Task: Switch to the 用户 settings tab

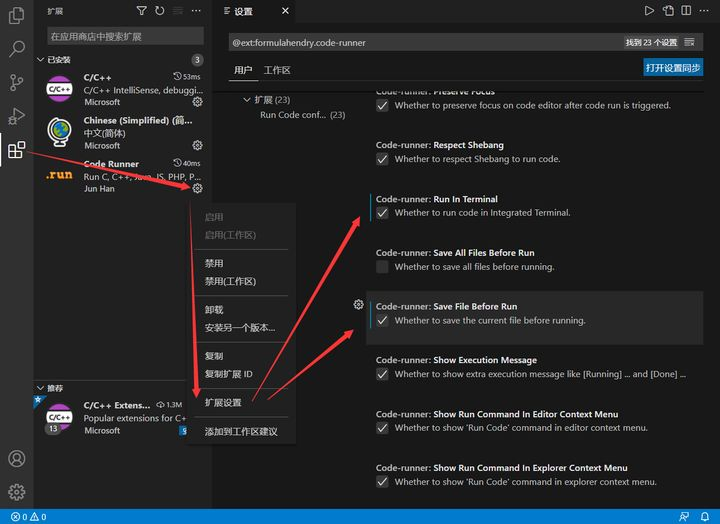Action: (x=243, y=70)
